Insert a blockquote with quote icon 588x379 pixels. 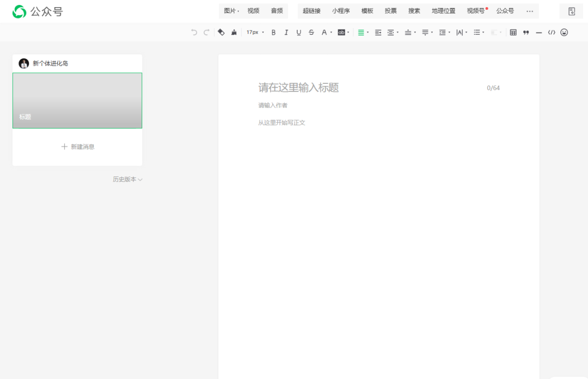click(526, 33)
